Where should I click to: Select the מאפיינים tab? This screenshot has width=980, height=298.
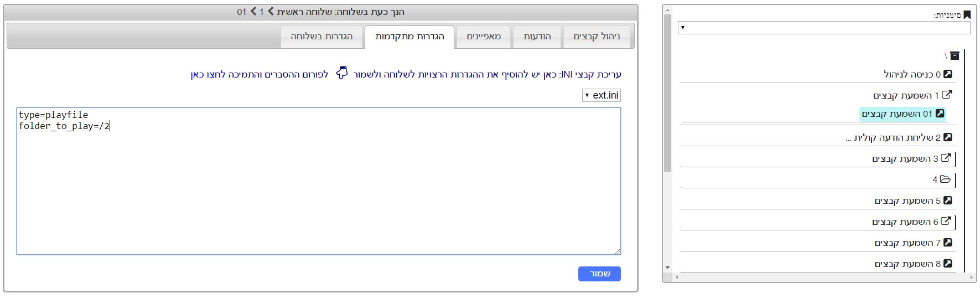tap(484, 37)
